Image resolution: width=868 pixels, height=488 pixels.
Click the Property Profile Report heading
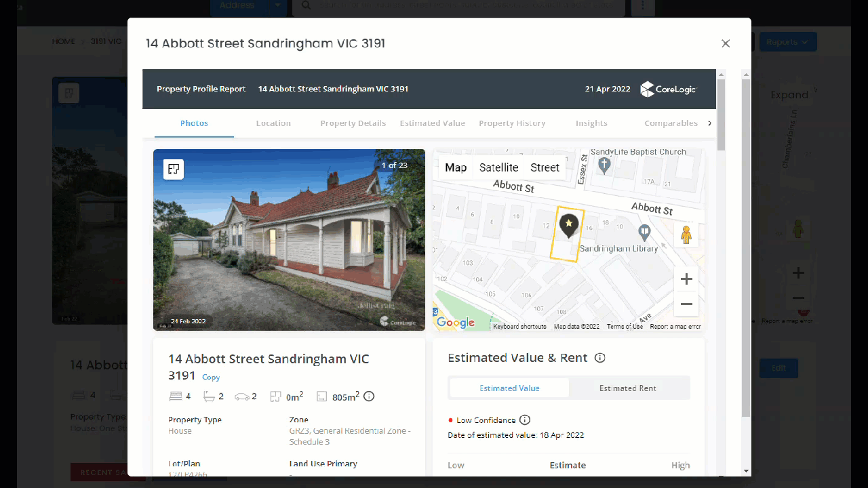point(201,89)
